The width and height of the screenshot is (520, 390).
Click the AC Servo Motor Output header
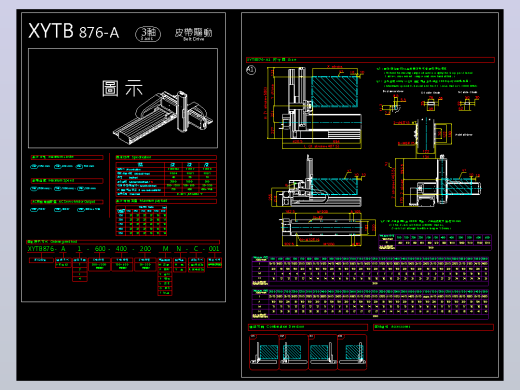click(67, 202)
